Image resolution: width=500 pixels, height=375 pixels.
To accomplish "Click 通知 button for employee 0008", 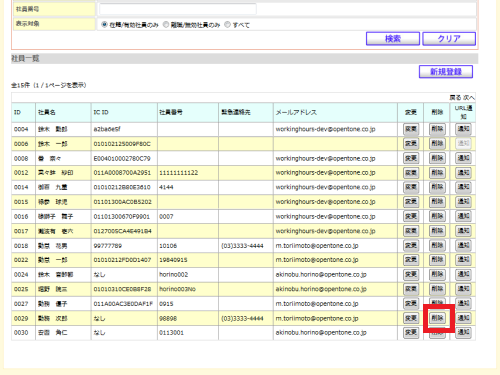I will click(463, 158).
